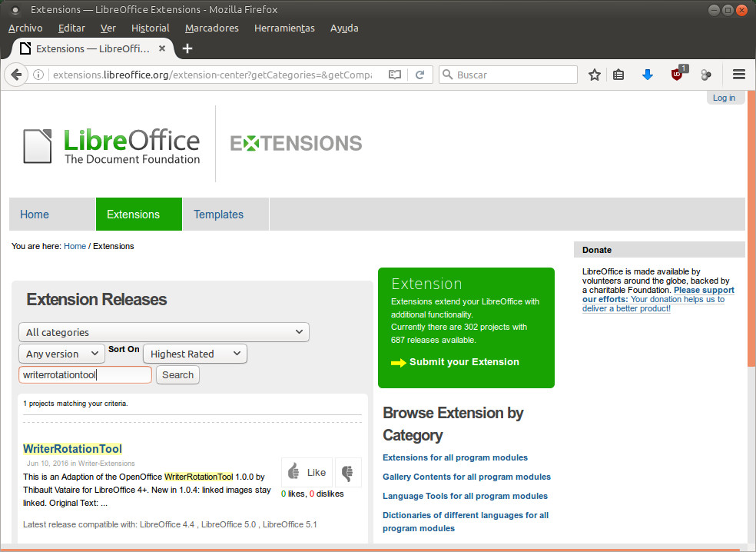
Task: Click the thumbs-down dislike icon
Action: (x=347, y=472)
